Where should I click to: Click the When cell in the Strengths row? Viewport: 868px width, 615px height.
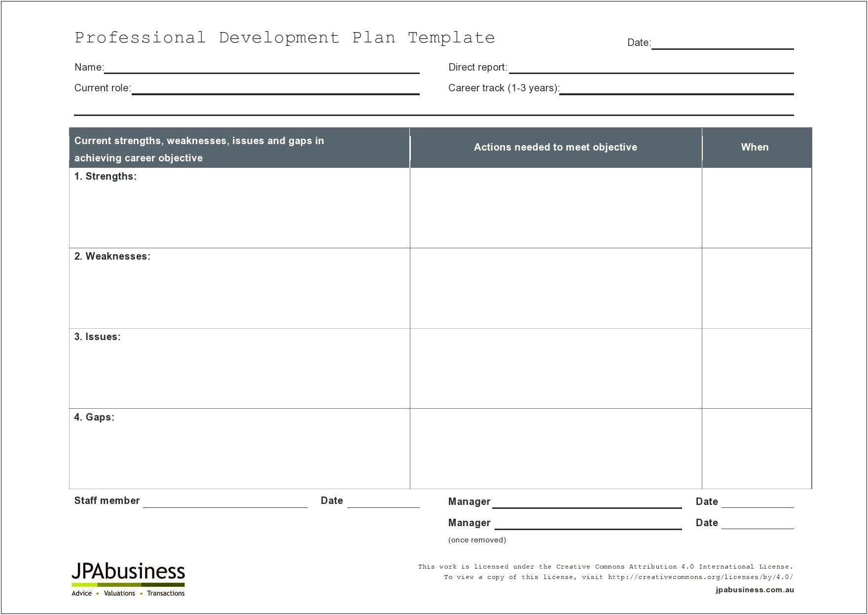pos(757,208)
